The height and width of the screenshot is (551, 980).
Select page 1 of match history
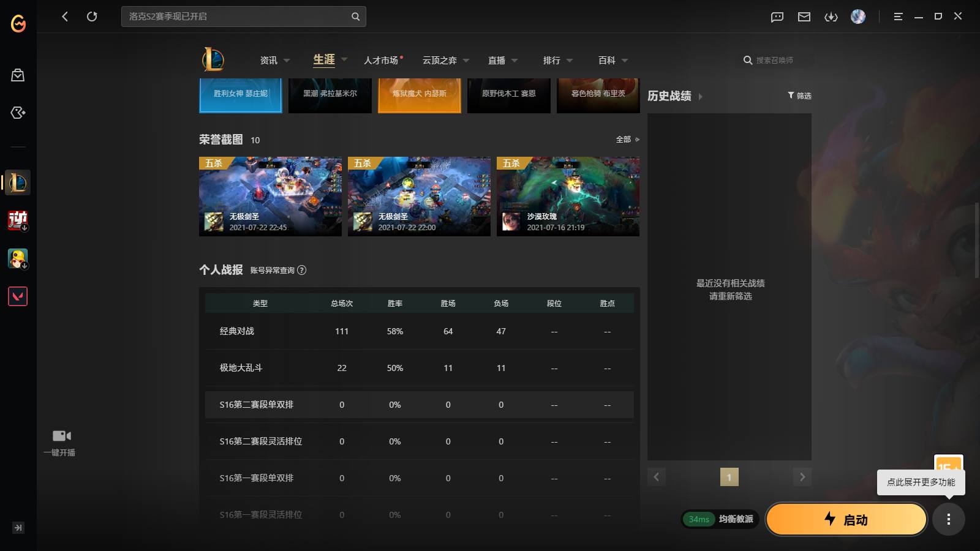729,477
